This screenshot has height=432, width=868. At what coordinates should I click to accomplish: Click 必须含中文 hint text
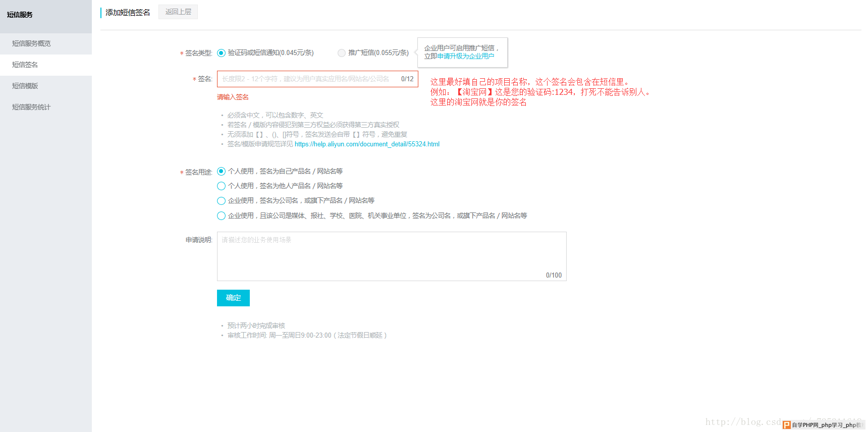point(275,116)
